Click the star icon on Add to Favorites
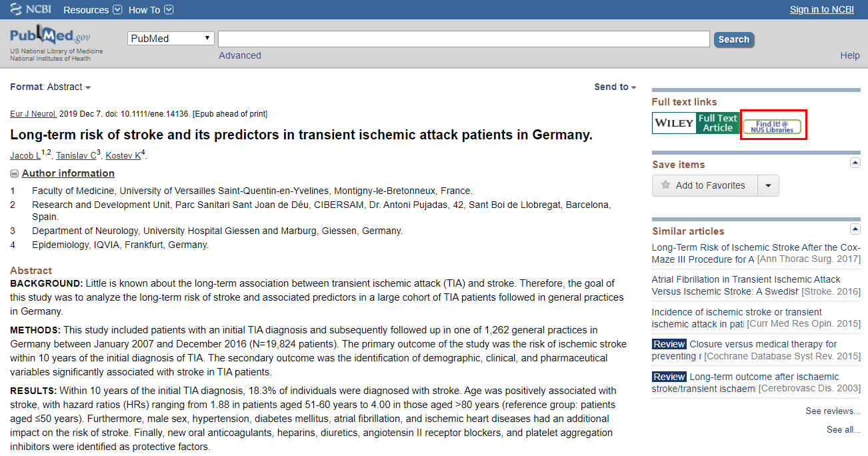868x456 pixels. click(665, 185)
